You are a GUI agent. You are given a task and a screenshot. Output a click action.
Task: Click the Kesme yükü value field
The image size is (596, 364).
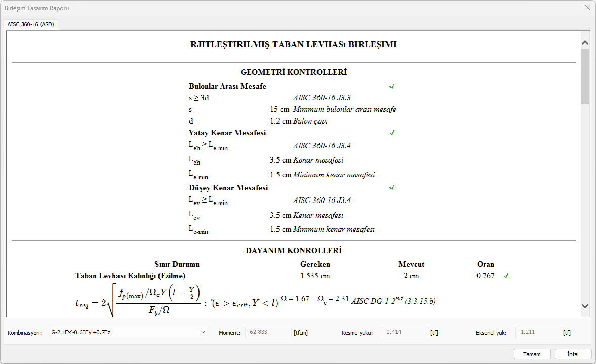405,332
